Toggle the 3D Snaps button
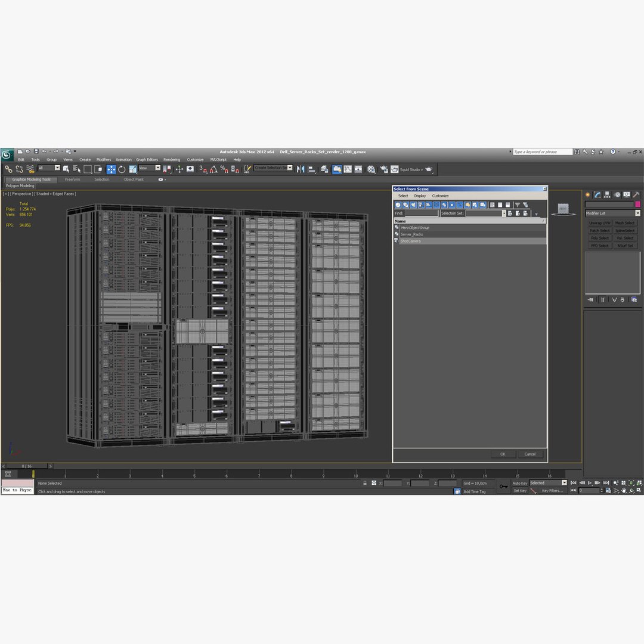 coord(203,169)
